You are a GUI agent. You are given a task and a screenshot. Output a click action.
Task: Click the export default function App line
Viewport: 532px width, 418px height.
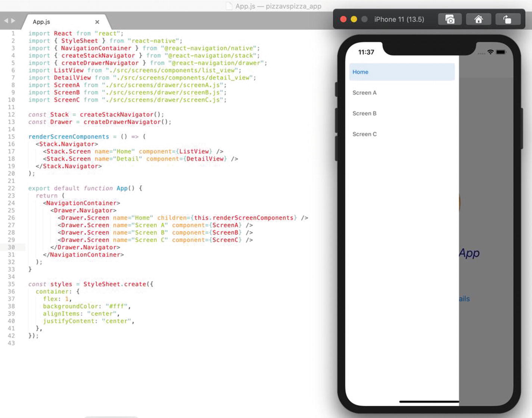tap(85, 188)
